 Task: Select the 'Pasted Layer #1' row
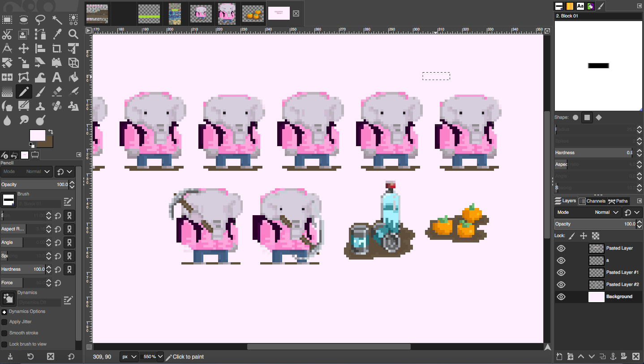(598, 273)
